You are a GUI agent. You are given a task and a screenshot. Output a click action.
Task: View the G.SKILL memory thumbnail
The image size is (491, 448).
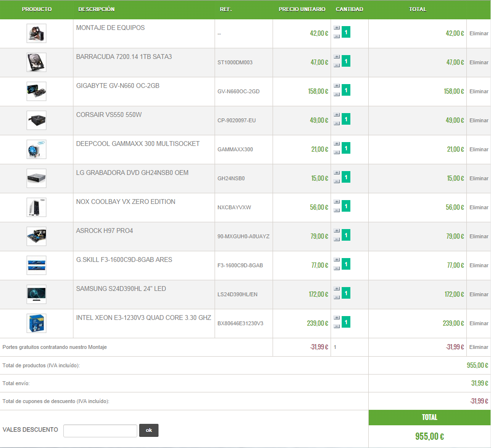coord(36,265)
